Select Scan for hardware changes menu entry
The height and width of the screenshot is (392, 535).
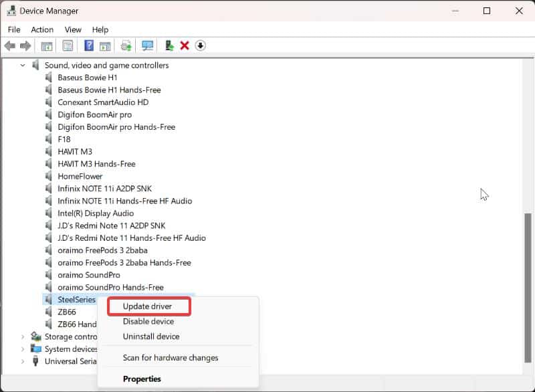[171, 357]
